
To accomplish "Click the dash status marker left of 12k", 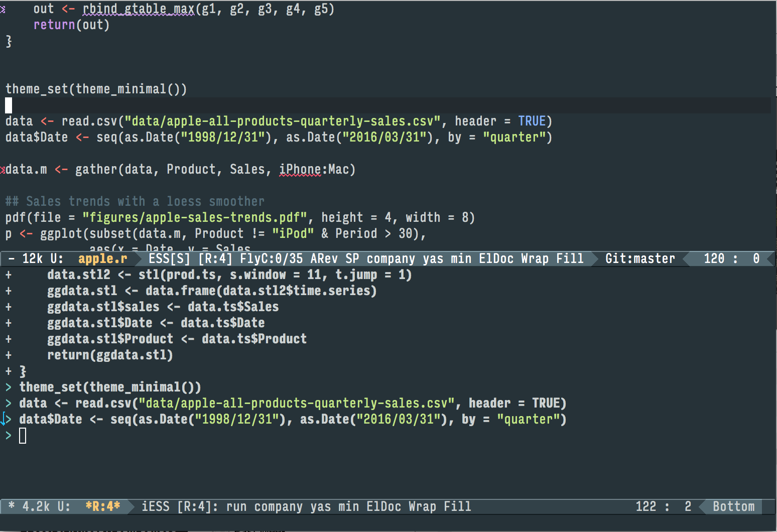I will pyautogui.click(x=11, y=258).
